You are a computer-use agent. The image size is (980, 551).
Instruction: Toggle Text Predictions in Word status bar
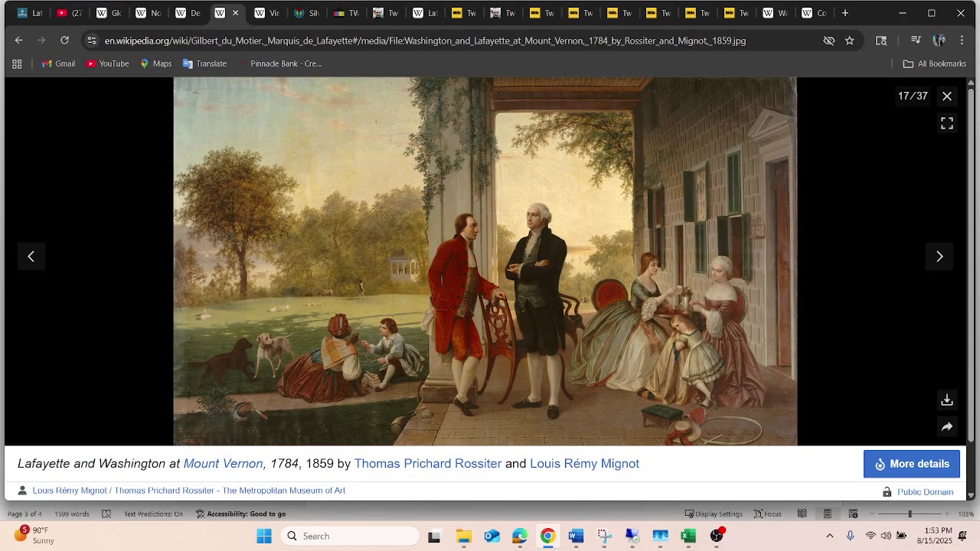pos(153,514)
